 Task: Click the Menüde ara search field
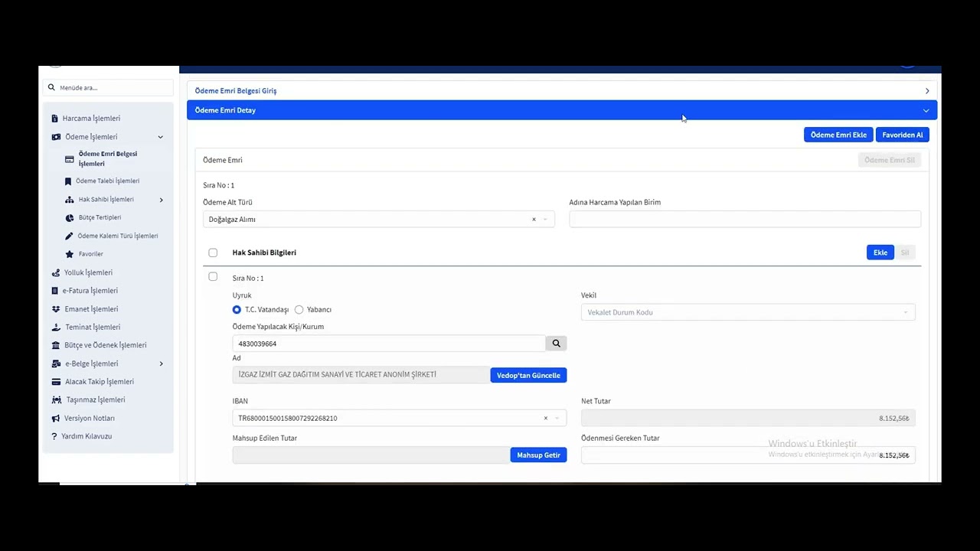click(109, 88)
